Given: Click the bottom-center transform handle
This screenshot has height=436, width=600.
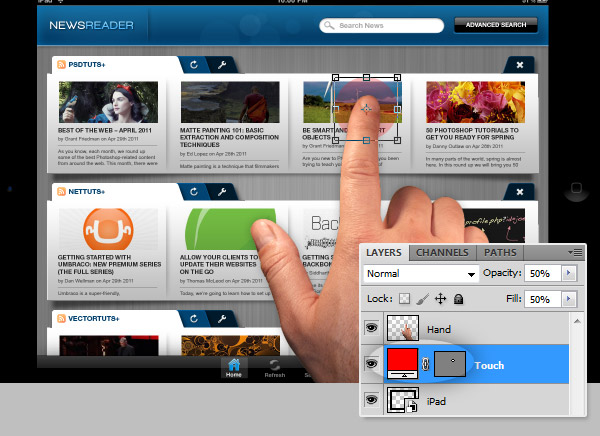Looking at the screenshot, I should coord(366,140).
